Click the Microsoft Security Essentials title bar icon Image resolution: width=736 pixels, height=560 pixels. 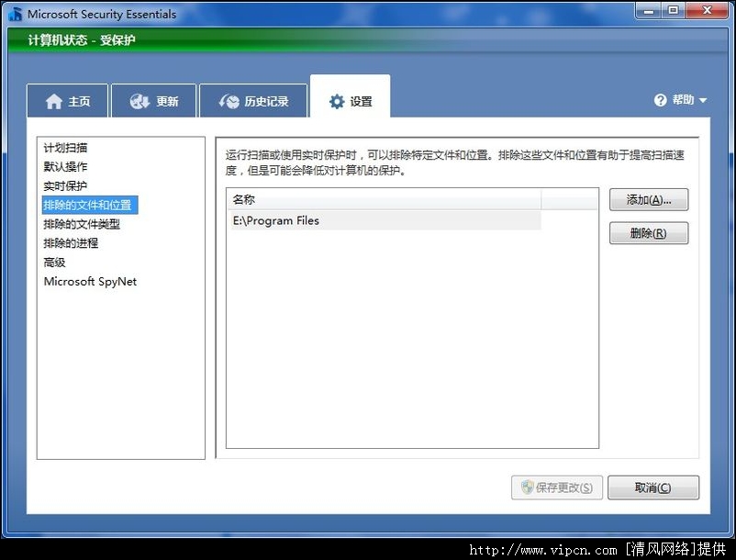(x=16, y=14)
